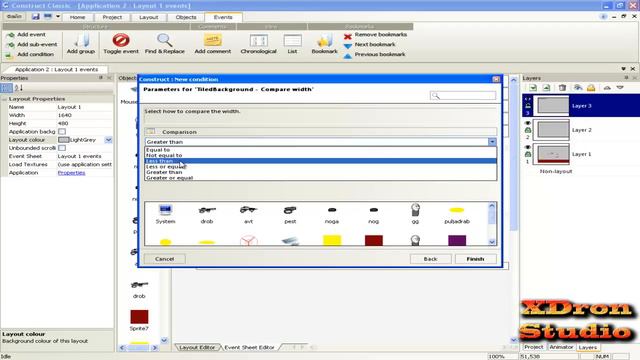The height and width of the screenshot is (360, 640).
Task: Click the move layer up arrow
Action: (607, 88)
